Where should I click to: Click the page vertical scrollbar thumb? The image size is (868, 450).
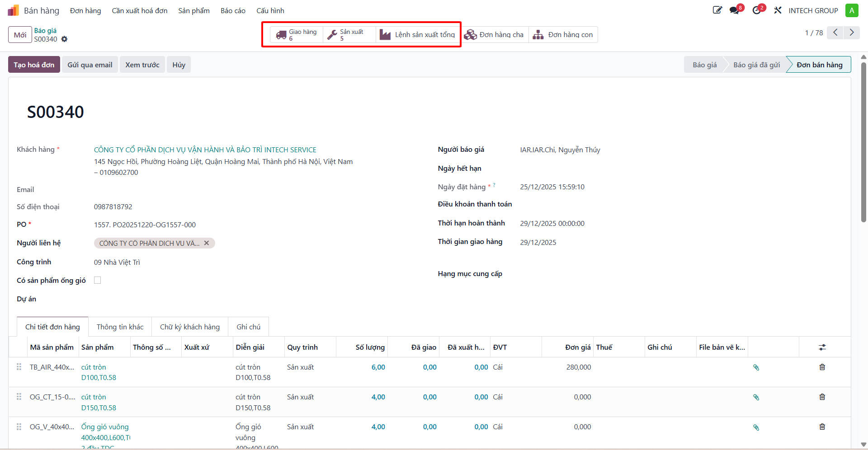coord(863,142)
